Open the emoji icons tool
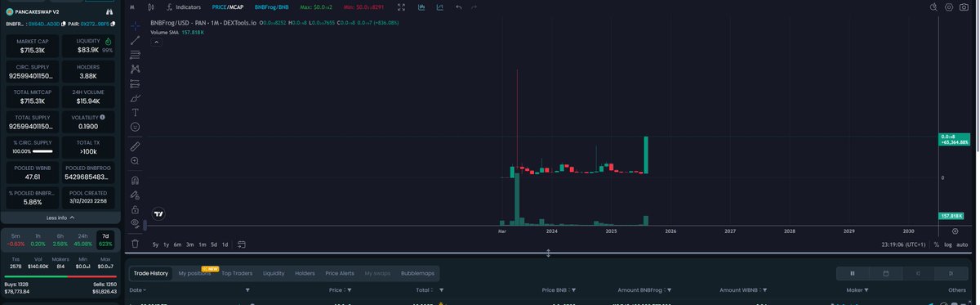 point(135,127)
